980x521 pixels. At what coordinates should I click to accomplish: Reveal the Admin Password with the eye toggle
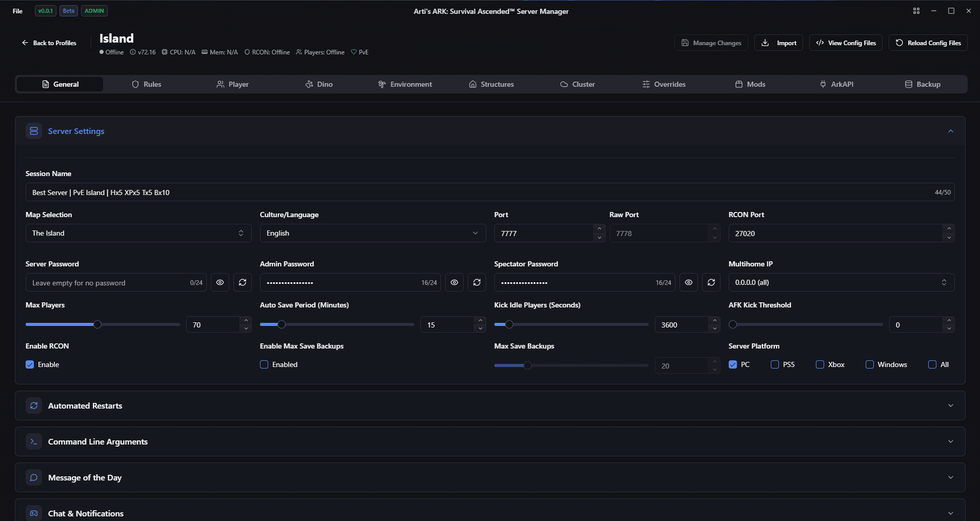454,282
